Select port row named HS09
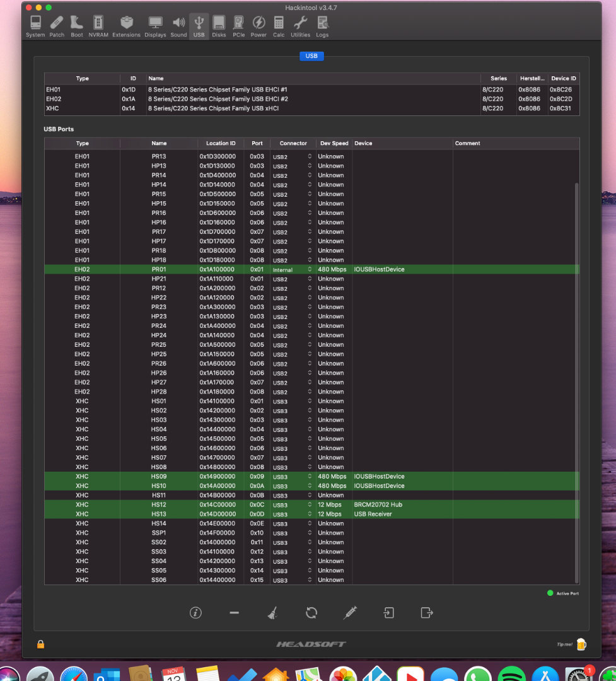The width and height of the screenshot is (616, 681). pos(311,477)
